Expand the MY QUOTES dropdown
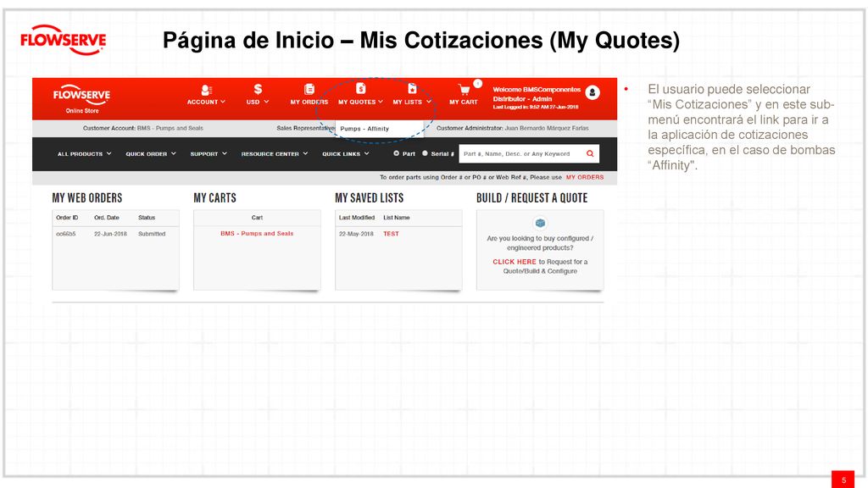 [x=360, y=102]
